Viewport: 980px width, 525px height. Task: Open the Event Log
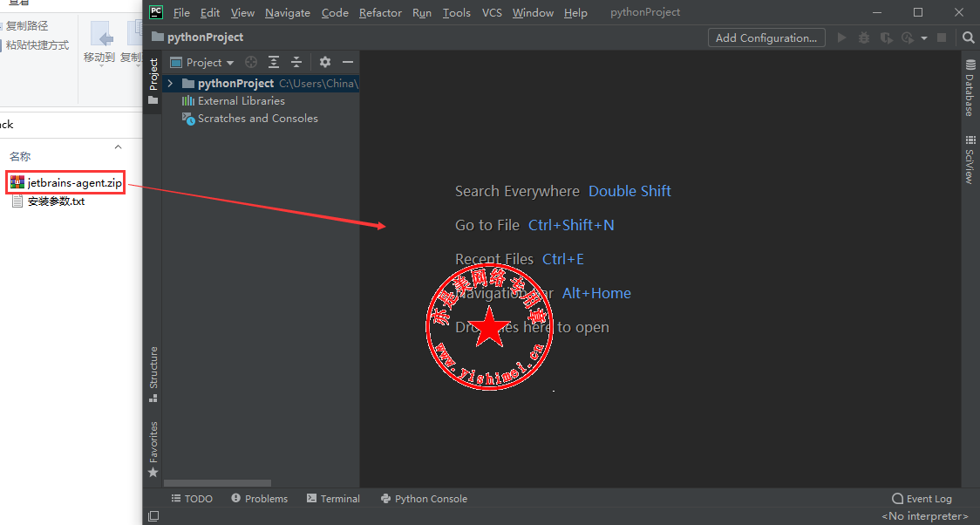tap(922, 499)
